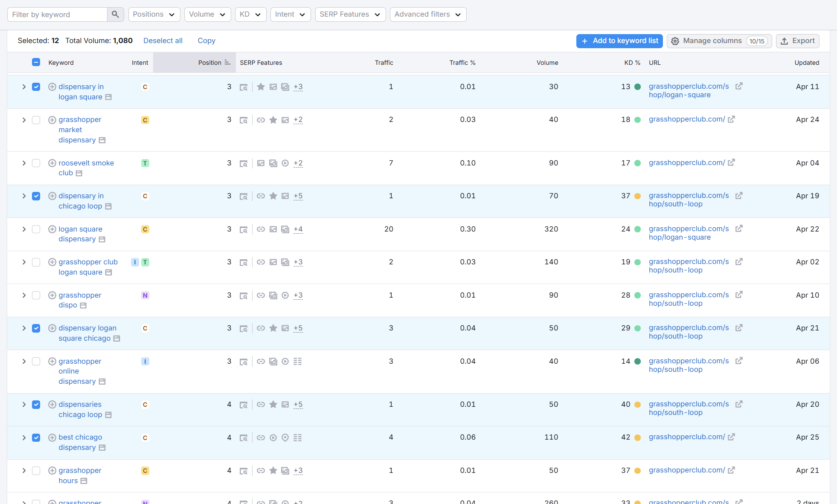Click plus icon next to 'grasshopper online dispensary'
The image size is (837, 504).
52,361
